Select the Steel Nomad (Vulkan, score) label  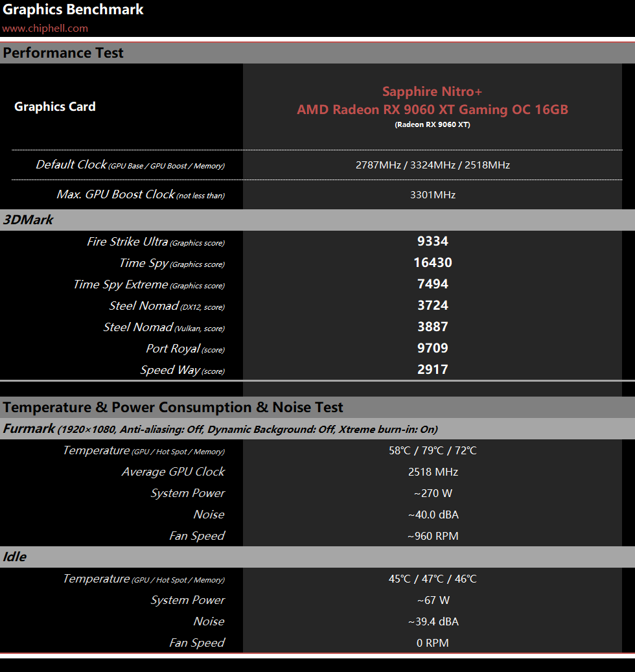[x=164, y=327]
